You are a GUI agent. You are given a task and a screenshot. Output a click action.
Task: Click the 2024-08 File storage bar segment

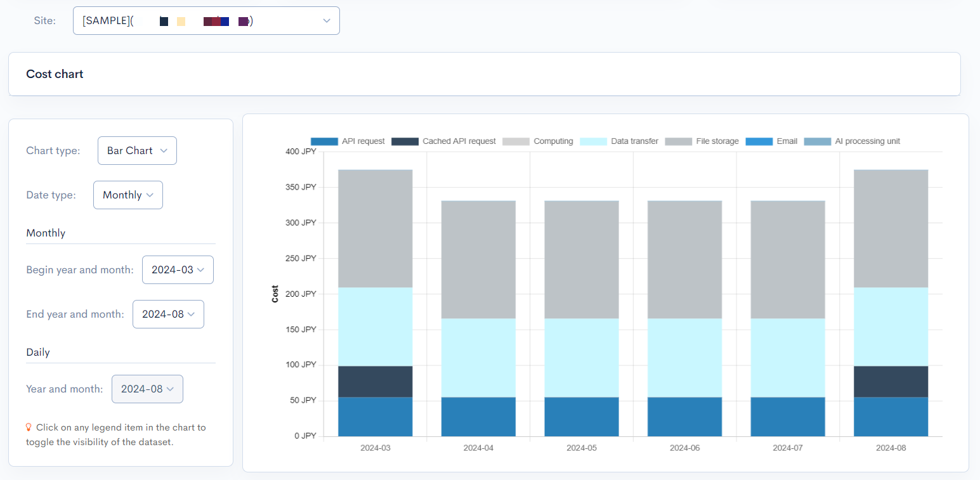(x=891, y=228)
